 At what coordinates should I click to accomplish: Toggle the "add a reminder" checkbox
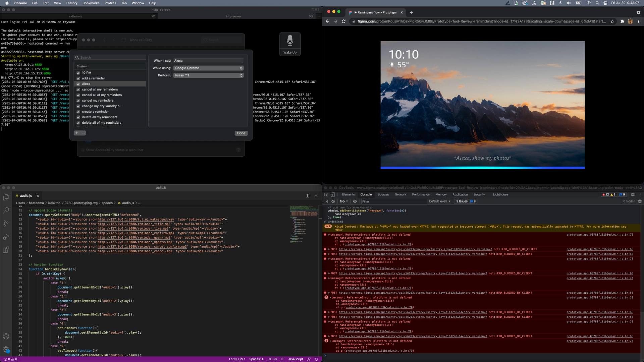pyautogui.click(x=78, y=78)
